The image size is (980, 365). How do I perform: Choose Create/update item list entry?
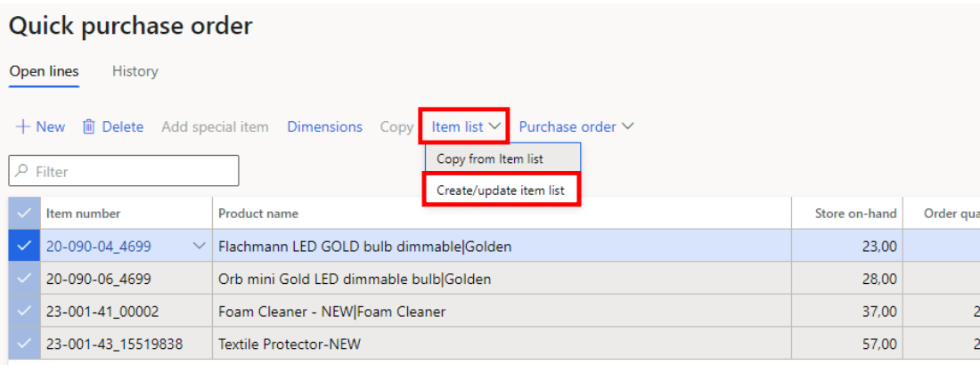point(500,191)
